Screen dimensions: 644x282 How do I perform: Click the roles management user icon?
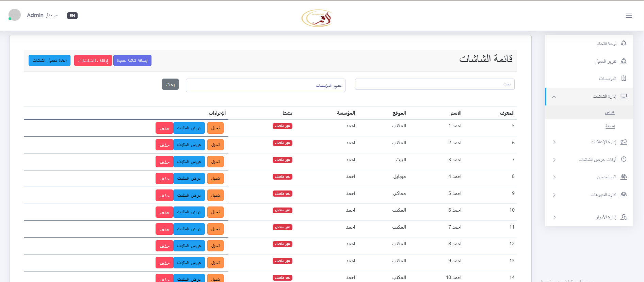point(624,217)
